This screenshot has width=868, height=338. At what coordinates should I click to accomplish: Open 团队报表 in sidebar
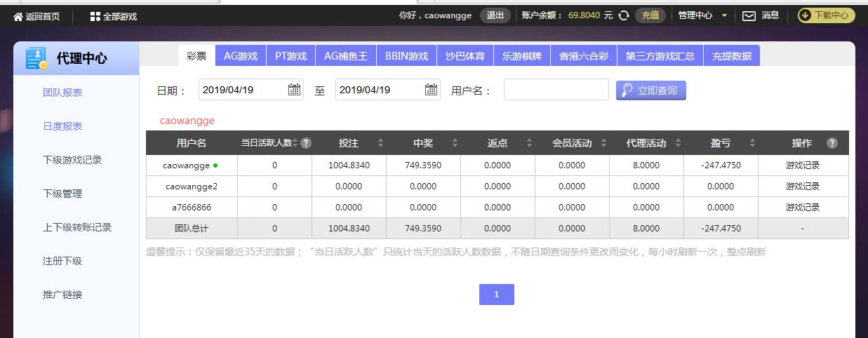(x=62, y=93)
